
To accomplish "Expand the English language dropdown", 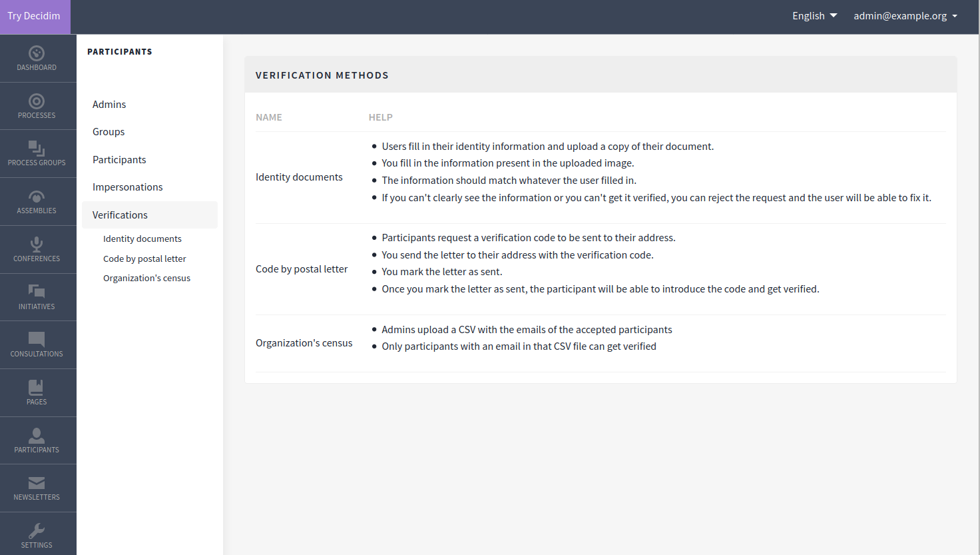I will coord(814,16).
